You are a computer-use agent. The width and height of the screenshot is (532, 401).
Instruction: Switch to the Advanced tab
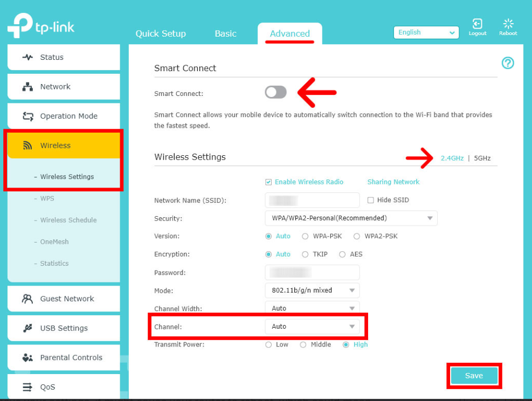pos(289,33)
